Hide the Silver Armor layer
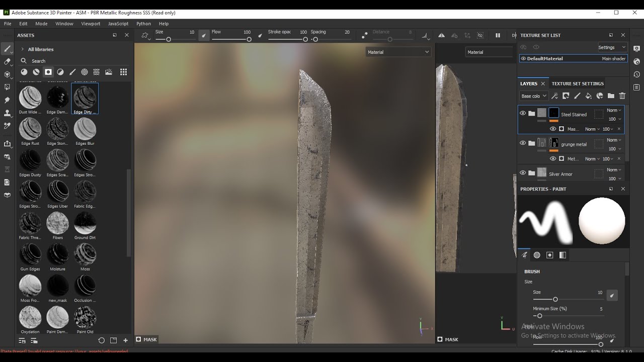The image size is (644, 362). coord(523,173)
